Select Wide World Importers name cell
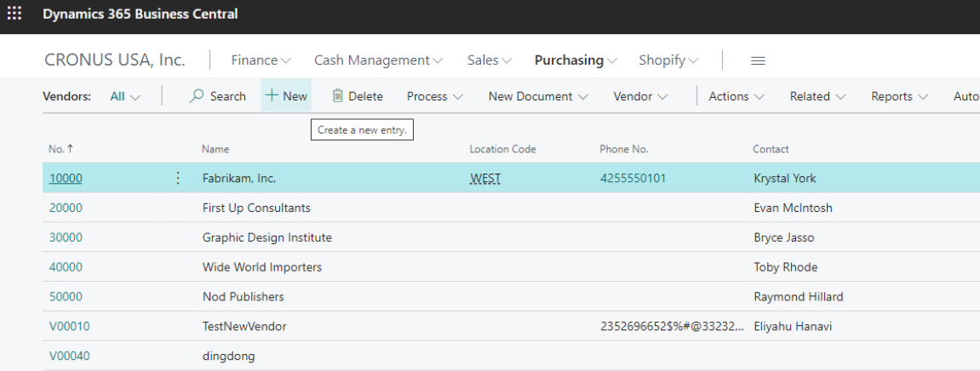The height and width of the screenshot is (371, 980). [x=262, y=266]
